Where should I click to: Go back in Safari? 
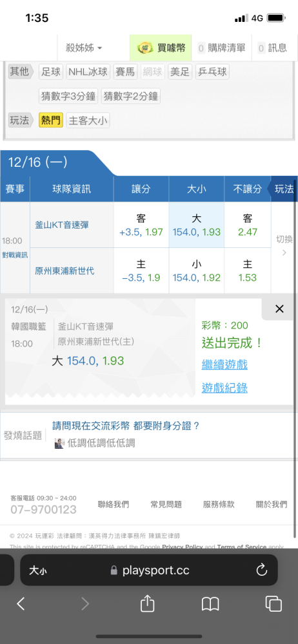(21, 604)
